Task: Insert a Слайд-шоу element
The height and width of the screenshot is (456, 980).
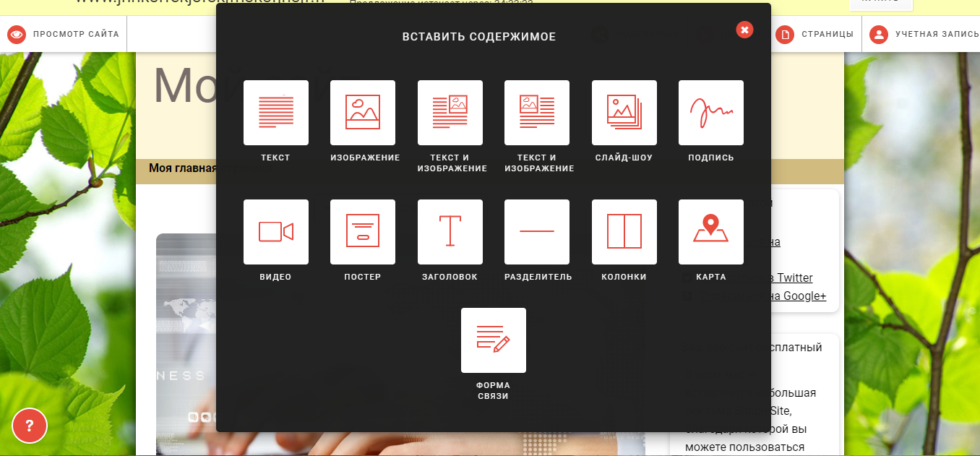Action: click(624, 112)
